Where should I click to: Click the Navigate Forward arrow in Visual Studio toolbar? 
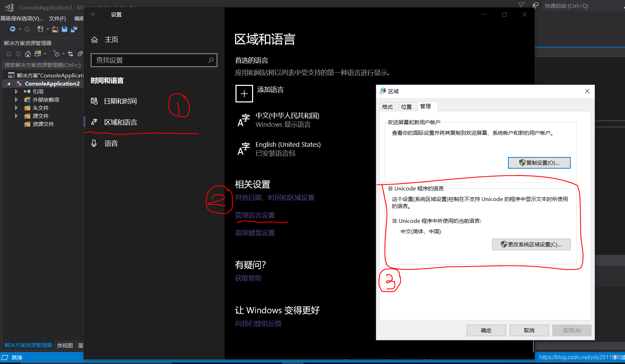click(27, 29)
